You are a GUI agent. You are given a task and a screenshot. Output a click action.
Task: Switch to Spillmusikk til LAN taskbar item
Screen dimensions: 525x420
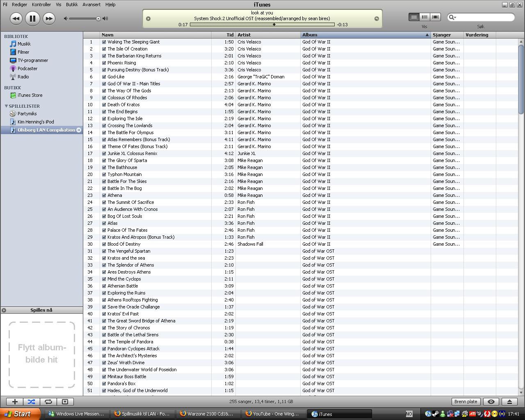(x=142, y=414)
